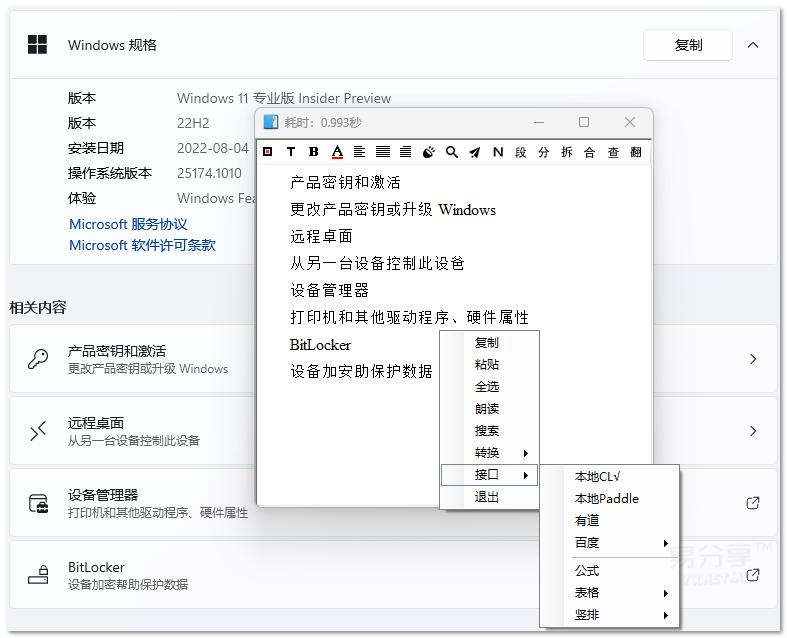The image size is (787, 638).
Task: Click the 安装日期 value 2022-08-04
Action: tap(213, 148)
